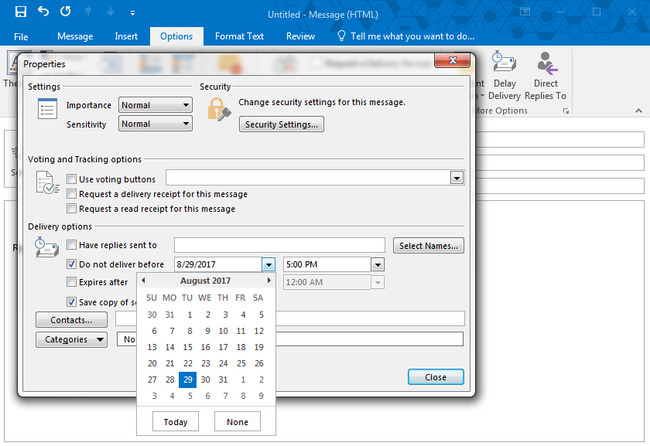Pick August 18 from the calendar
Screen dimensions: 650x446
(241, 347)
